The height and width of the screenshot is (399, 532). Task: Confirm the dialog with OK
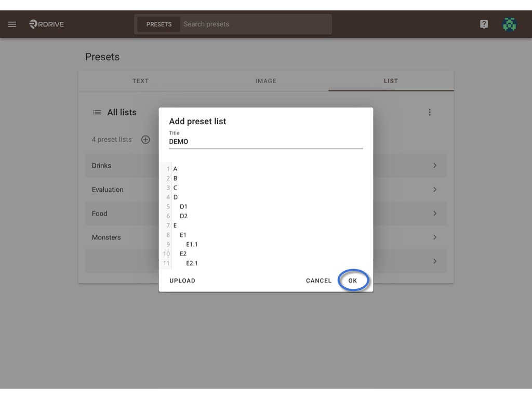[x=353, y=281]
